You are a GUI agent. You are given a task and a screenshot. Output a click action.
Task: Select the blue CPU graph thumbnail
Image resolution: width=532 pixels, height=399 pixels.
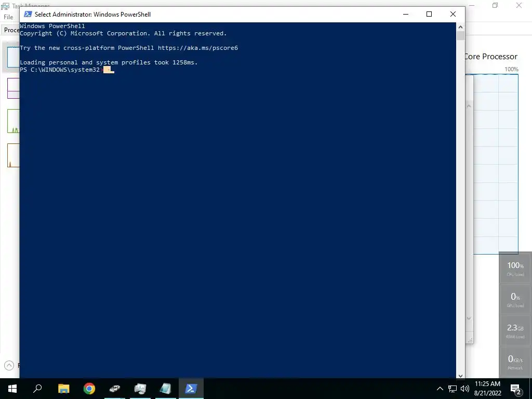13,57
